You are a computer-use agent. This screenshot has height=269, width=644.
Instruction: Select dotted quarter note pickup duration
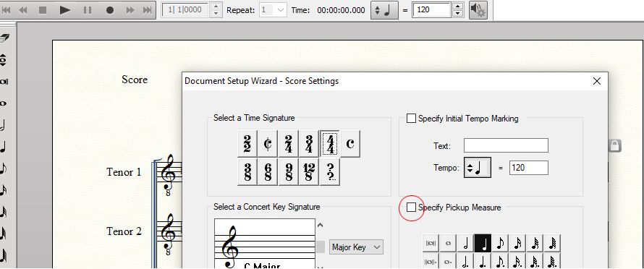pos(483,260)
